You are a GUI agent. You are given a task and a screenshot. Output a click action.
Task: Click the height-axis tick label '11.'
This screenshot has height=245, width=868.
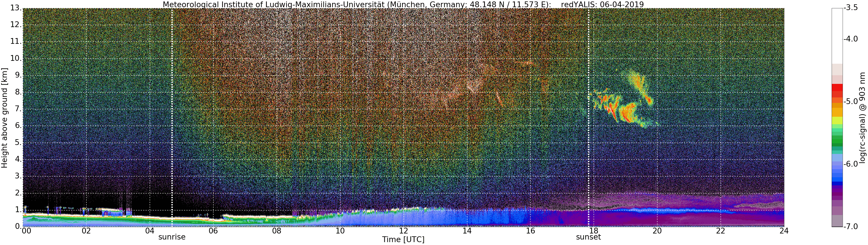pos(16,42)
